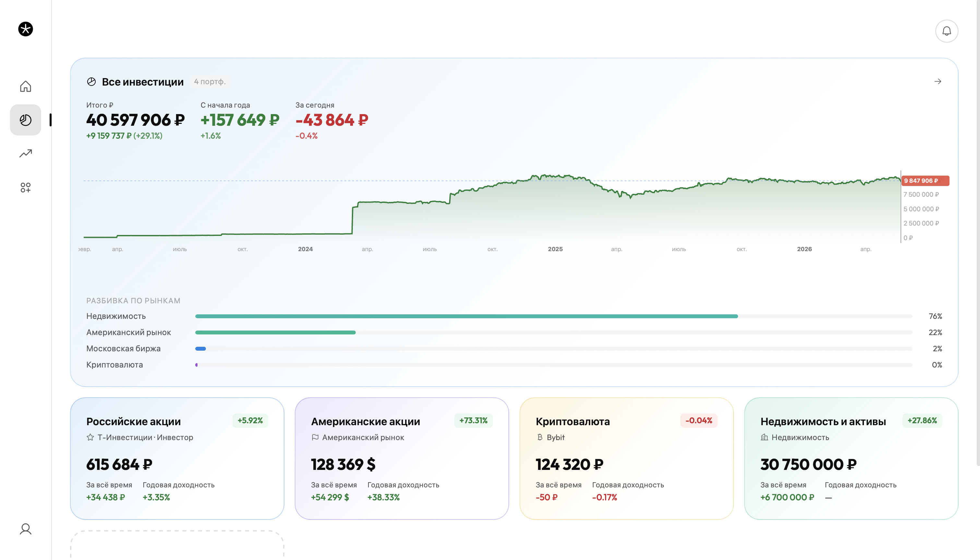Screen dimensions: 980x560
Task: Open the trending chart analytics sidebar icon
Action: click(25, 154)
